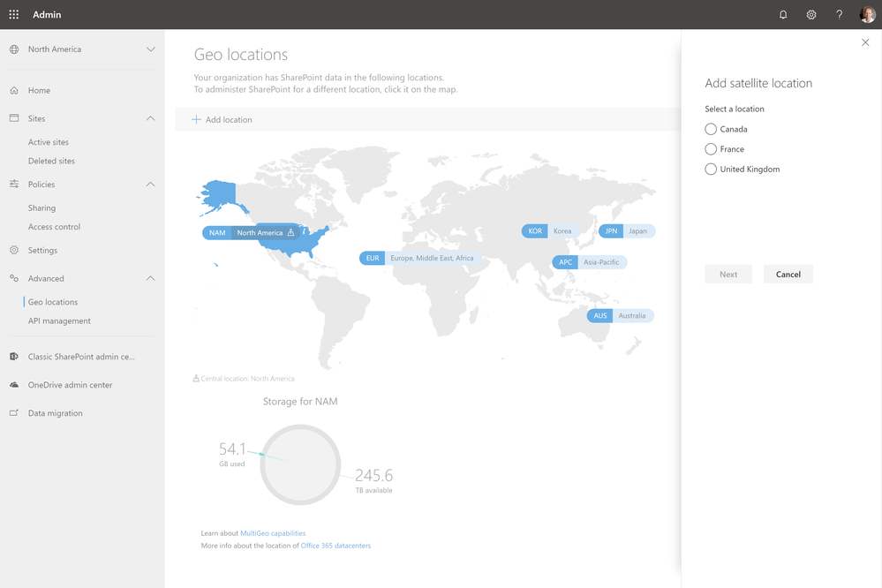Select the France radio option

point(711,149)
